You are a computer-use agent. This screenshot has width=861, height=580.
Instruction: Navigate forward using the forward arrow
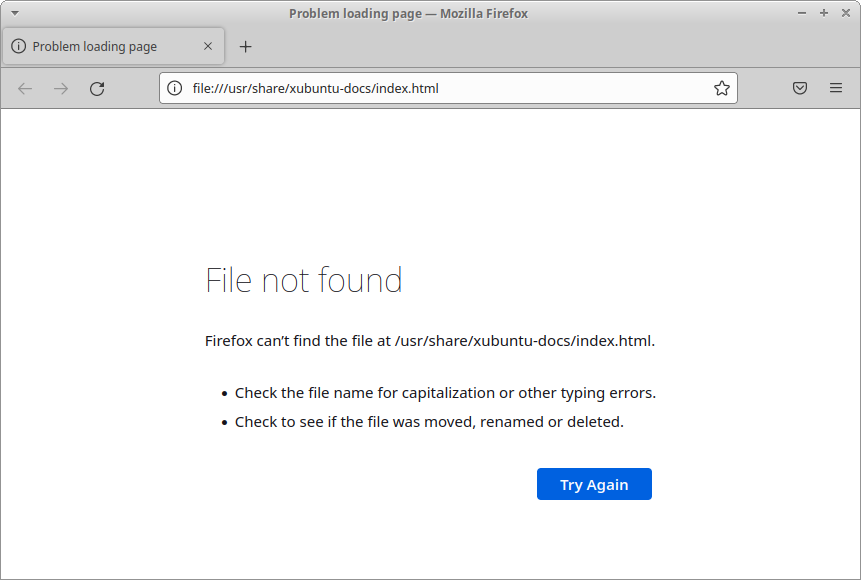point(60,88)
